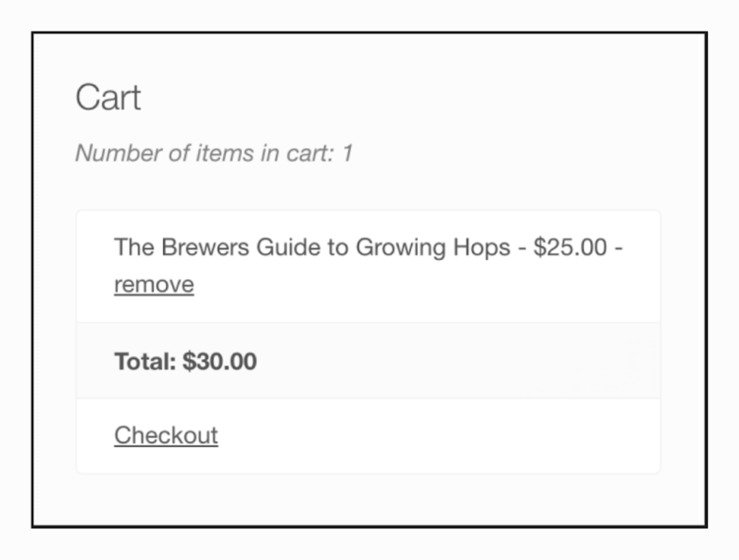Select the Cart heading
This screenshot has height=560, width=739.
click(108, 96)
